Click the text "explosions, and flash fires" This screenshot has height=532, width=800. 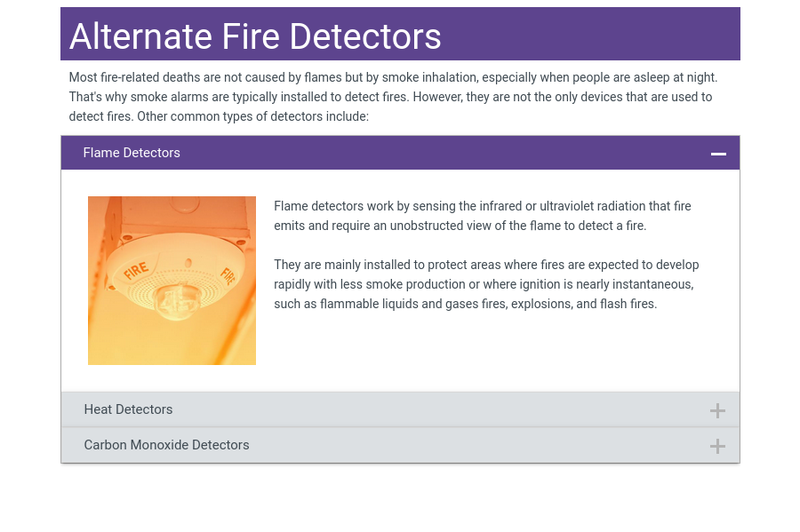(574, 304)
